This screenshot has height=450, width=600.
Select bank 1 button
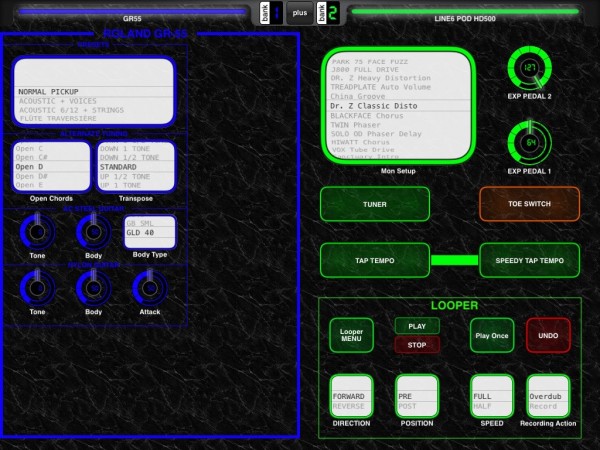tap(271, 13)
